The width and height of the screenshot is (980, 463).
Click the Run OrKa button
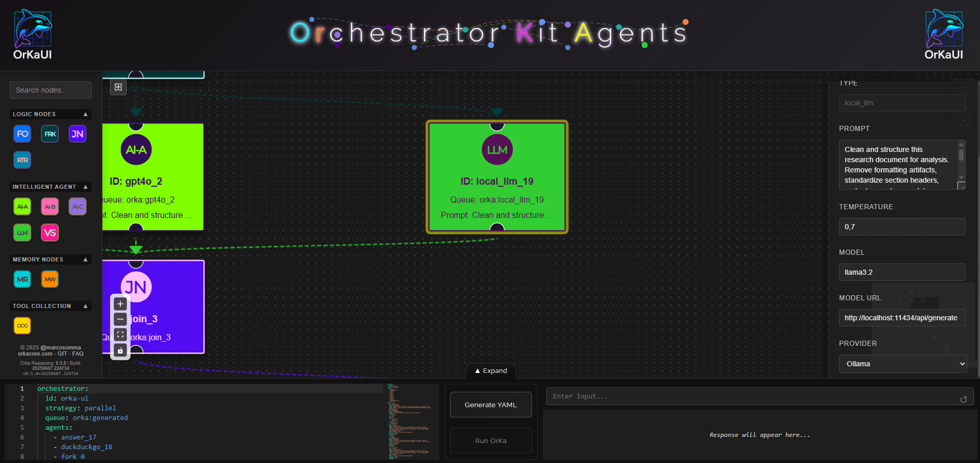490,440
